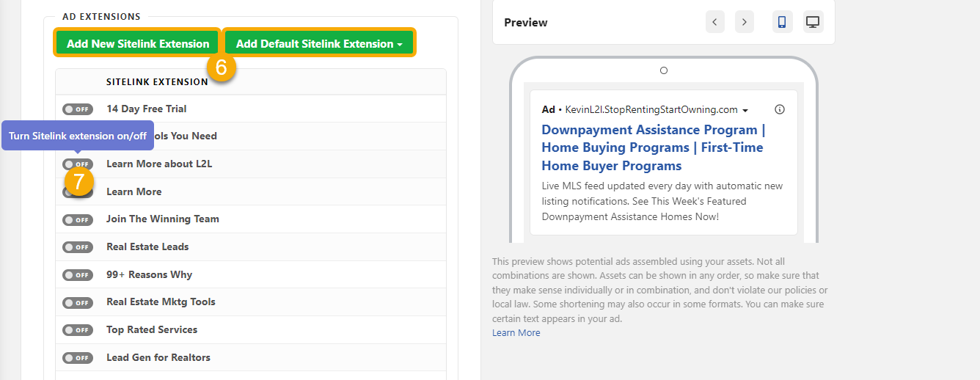Open Add Default Sitelink Extension dropdown
This screenshot has width=980, height=380.
pos(319,43)
